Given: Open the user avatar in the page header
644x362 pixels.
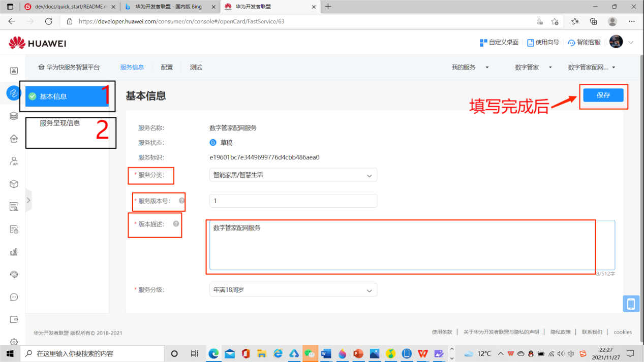Looking at the screenshot, I should [x=616, y=42].
